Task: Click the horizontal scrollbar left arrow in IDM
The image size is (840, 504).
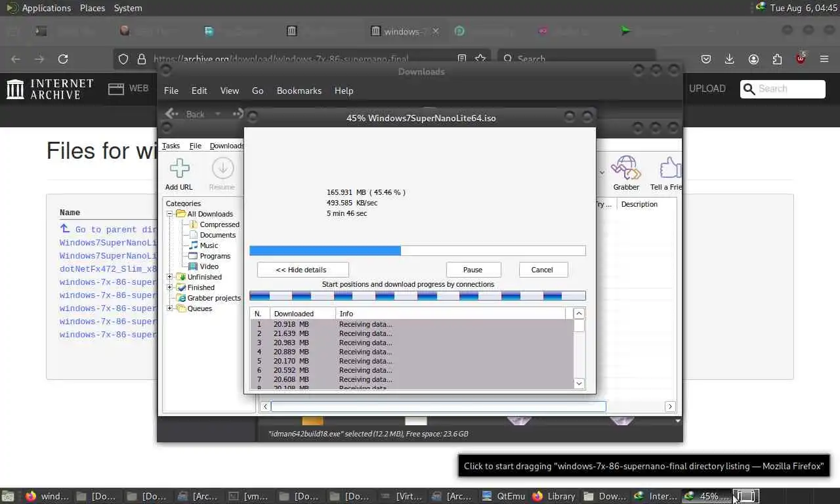Action: coord(265,407)
